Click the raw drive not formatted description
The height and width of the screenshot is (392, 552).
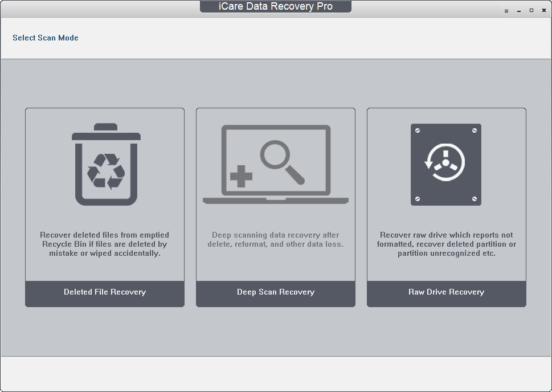click(x=446, y=244)
